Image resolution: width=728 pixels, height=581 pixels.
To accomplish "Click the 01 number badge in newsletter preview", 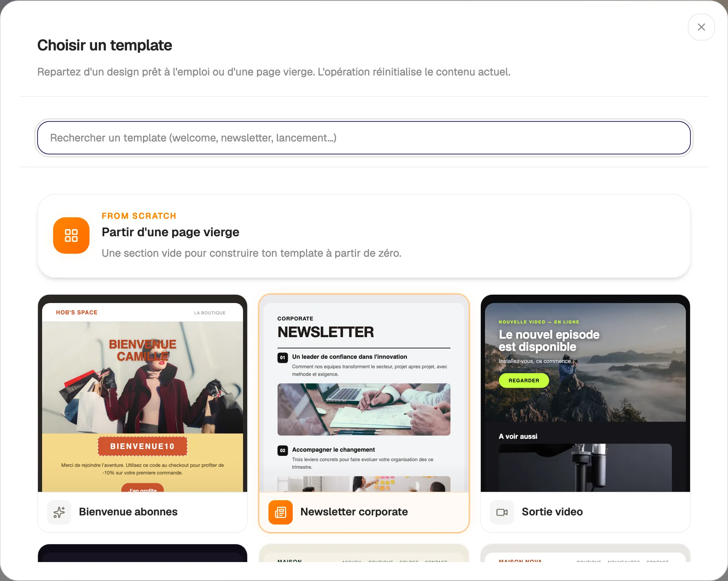I will [x=282, y=358].
